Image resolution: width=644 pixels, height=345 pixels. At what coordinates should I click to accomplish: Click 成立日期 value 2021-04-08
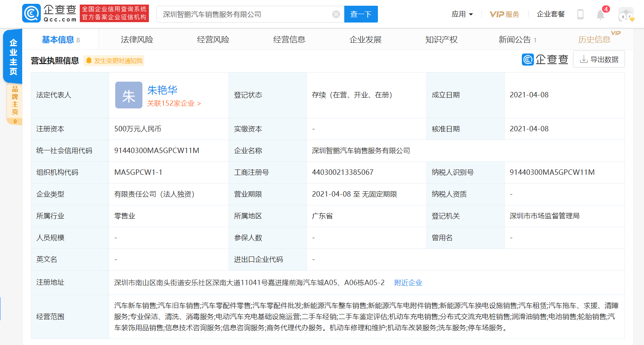(529, 95)
